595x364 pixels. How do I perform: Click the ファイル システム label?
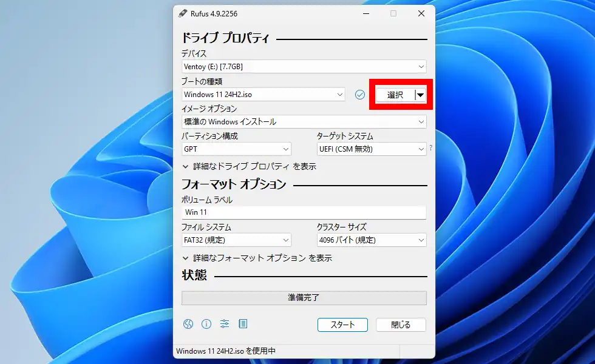click(206, 227)
